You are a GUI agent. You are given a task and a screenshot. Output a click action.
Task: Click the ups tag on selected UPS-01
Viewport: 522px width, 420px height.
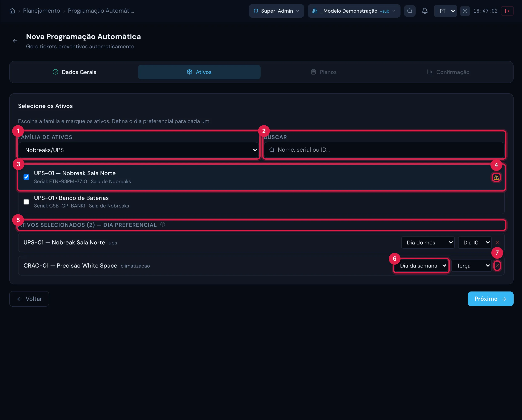[113, 243]
